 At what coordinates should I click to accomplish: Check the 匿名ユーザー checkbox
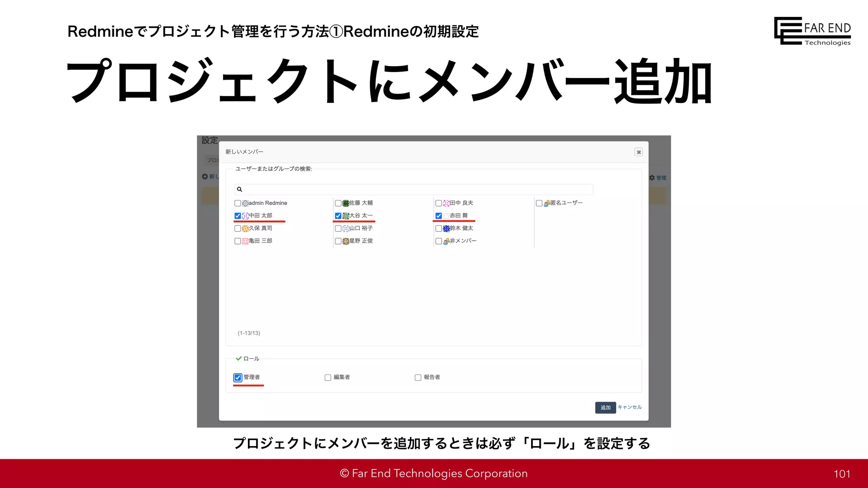(539, 203)
